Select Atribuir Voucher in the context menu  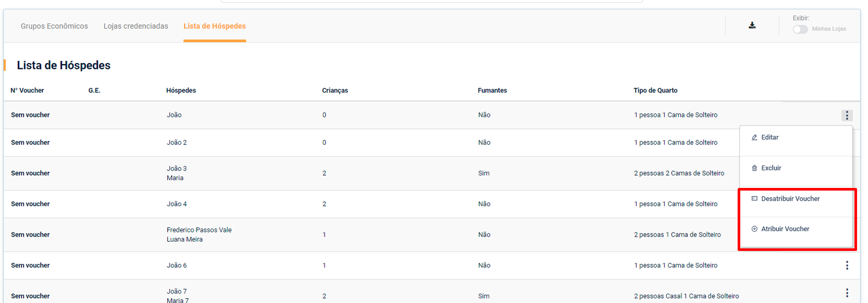[x=785, y=229]
